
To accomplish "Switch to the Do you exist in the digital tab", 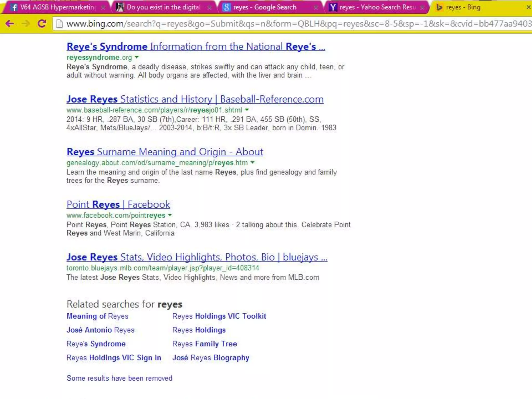I will pyautogui.click(x=164, y=7).
